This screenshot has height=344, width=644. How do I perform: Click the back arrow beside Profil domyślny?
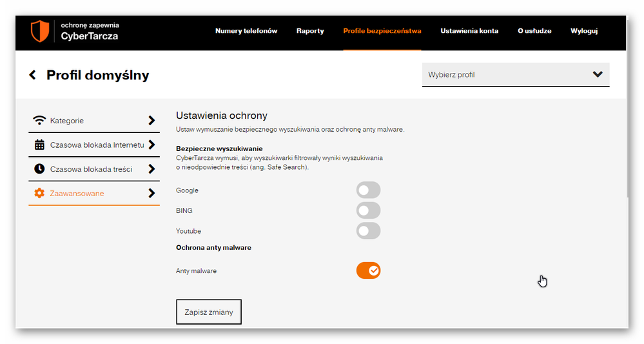33,75
